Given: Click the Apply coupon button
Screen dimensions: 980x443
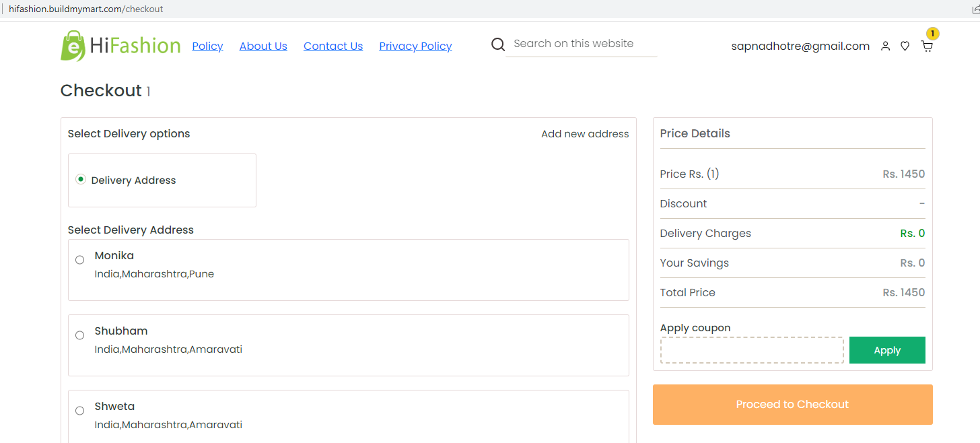Looking at the screenshot, I should 887,350.
